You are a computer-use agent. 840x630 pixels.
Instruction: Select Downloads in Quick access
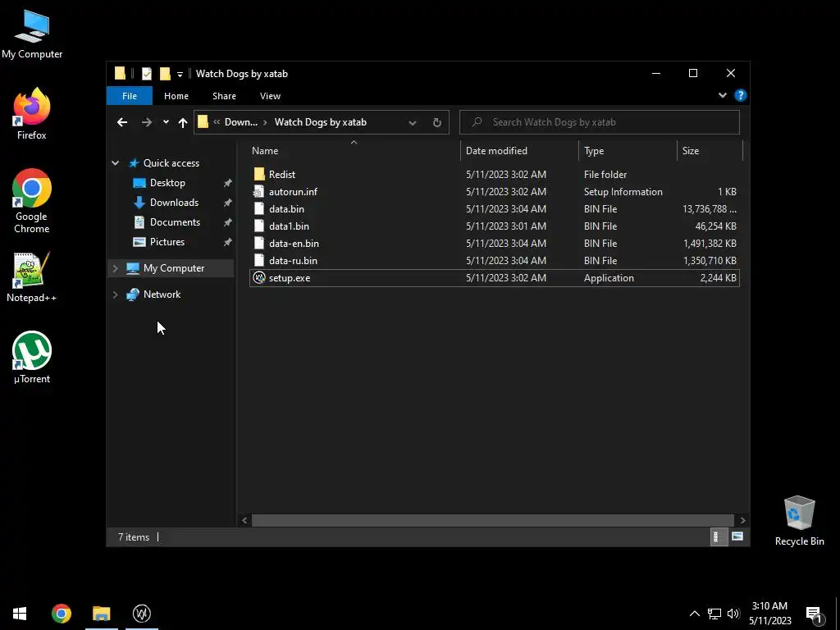click(174, 203)
